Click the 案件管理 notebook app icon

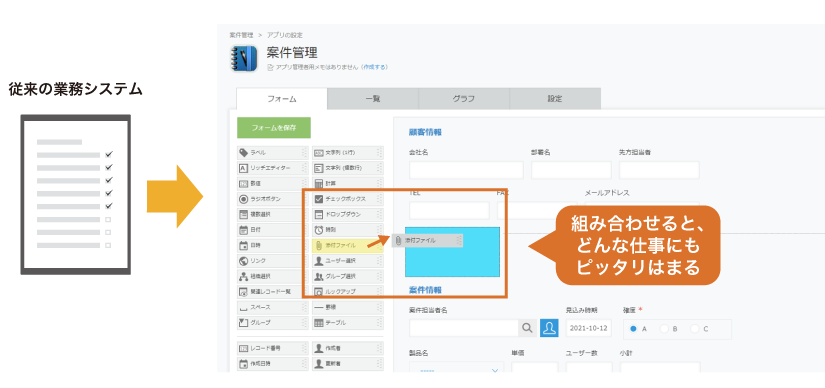[x=244, y=59]
